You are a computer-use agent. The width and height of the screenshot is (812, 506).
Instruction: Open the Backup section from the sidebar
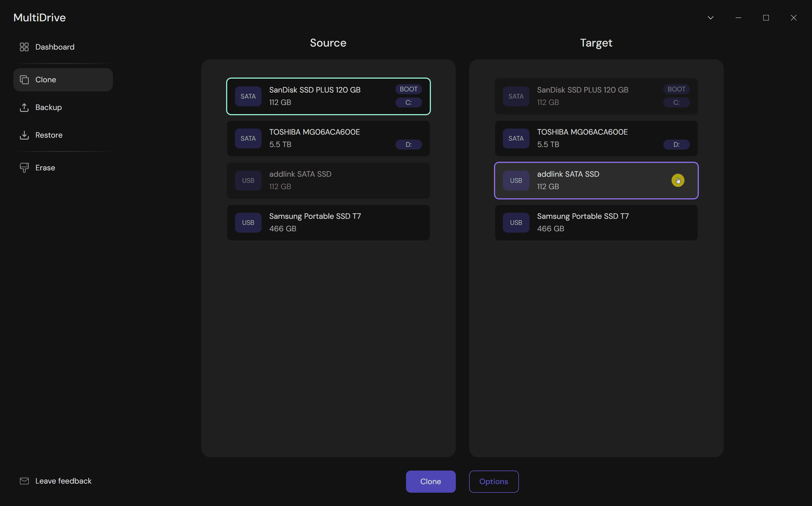[48, 107]
